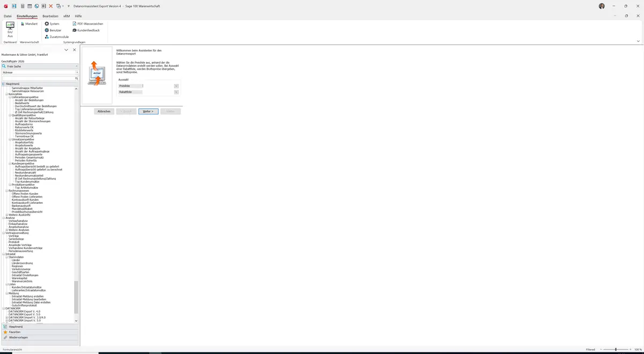Screen dimensions: 644x354
Task: Open the Rabattliste dropdown arrow
Action: click(176, 92)
